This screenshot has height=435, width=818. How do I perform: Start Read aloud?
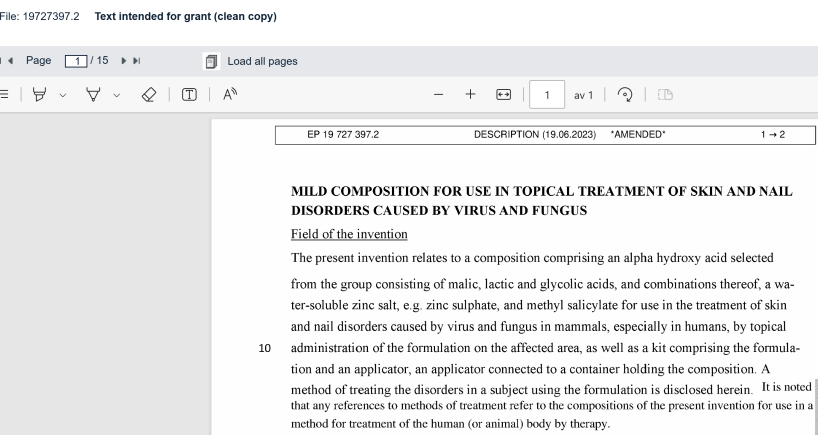click(230, 94)
